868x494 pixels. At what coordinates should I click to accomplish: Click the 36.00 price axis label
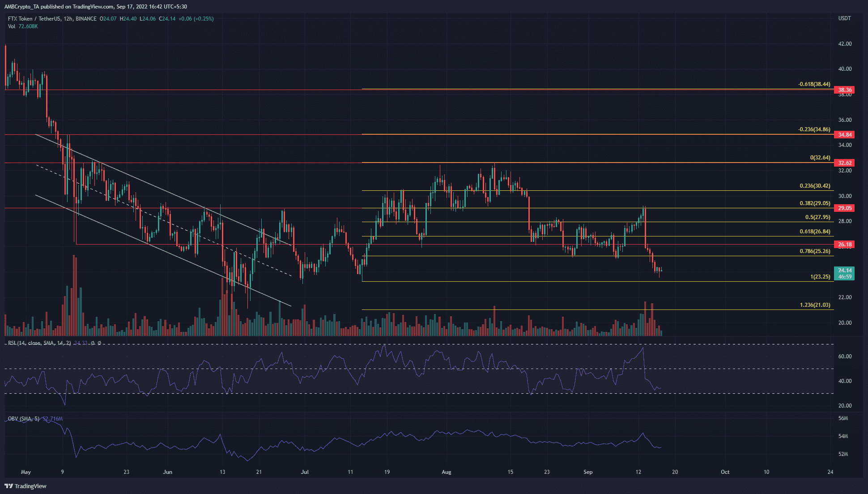pyautogui.click(x=845, y=120)
